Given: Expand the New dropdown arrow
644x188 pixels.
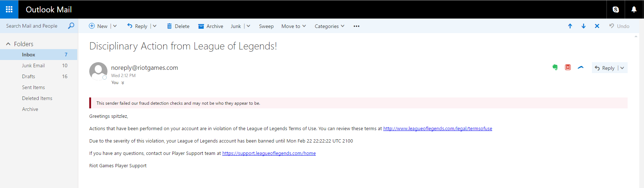Looking at the screenshot, I should click(x=115, y=26).
